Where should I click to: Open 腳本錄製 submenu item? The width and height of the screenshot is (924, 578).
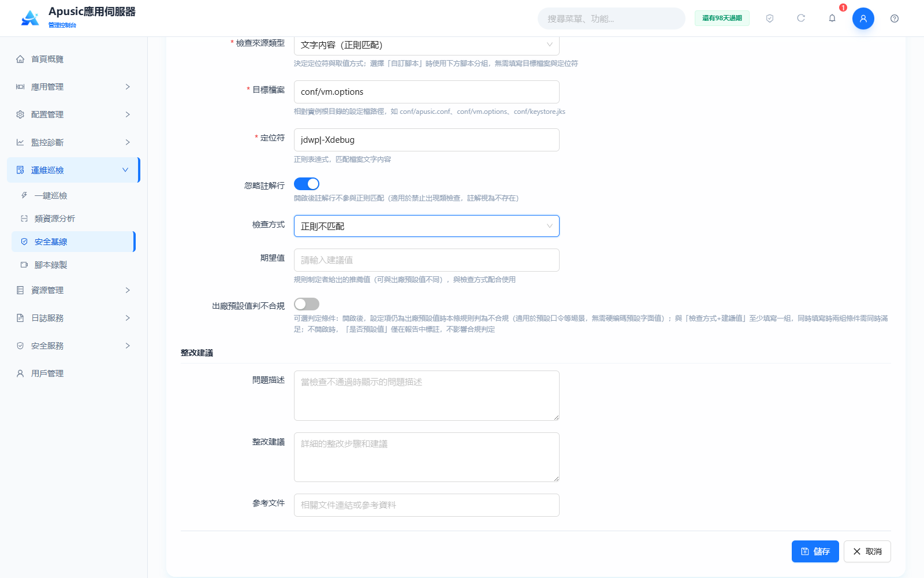[73, 265]
